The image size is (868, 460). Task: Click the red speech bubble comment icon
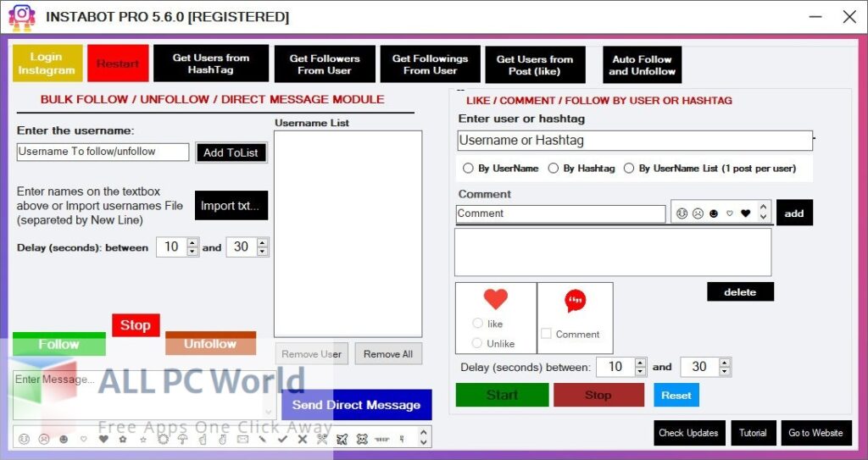576,301
